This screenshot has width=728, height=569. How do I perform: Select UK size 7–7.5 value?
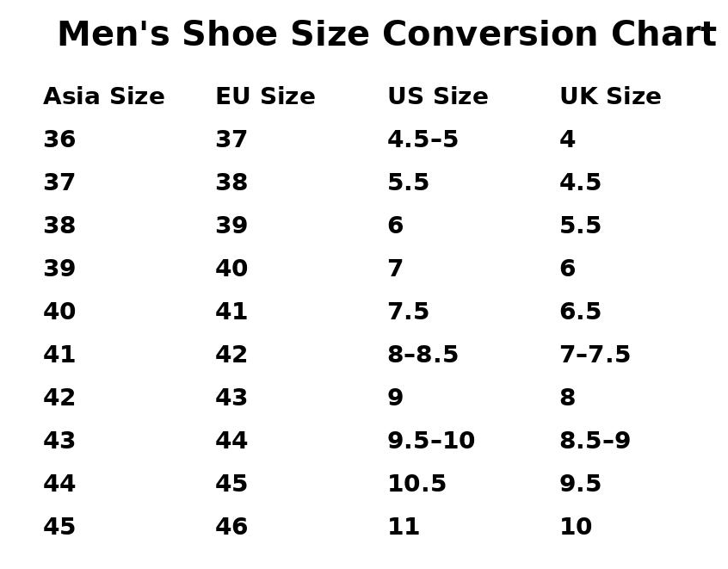click(595, 355)
